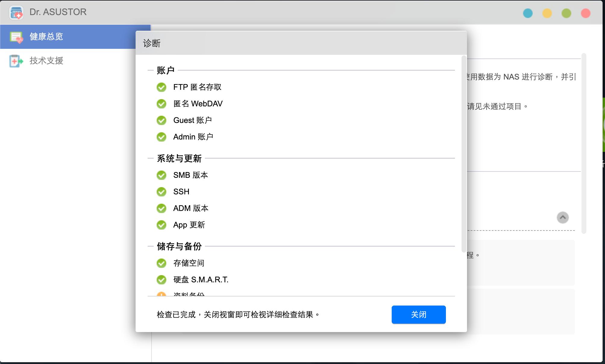
Task: Click the green window control dot
Action: tap(566, 13)
